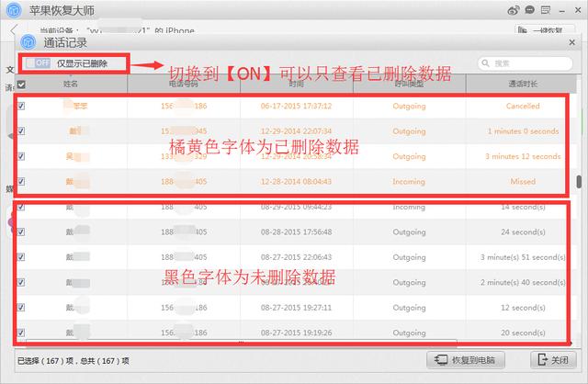Image resolution: width=588 pixels, height=384 pixels.
Task: Toggle the select-all checkbox in header
Action: coord(21,85)
